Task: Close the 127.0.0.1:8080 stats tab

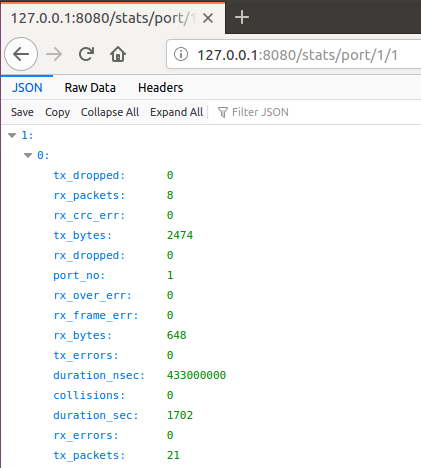Action: pos(208,18)
